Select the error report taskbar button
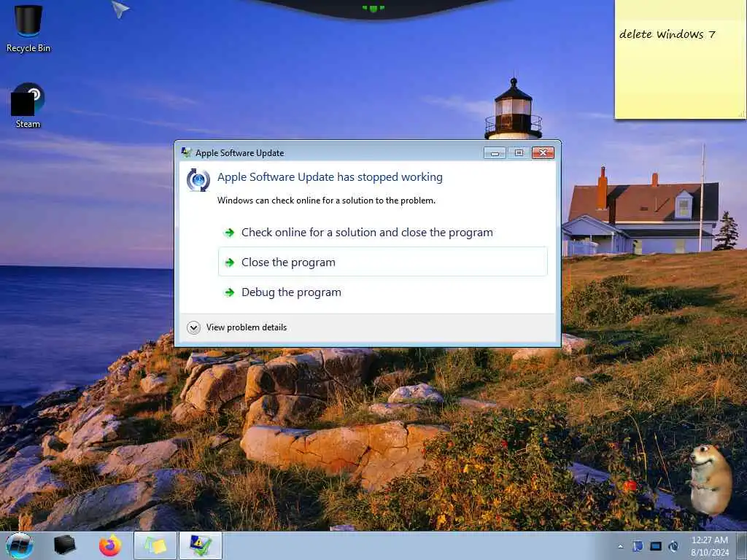The width and height of the screenshot is (747, 560). (x=201, y=545)
